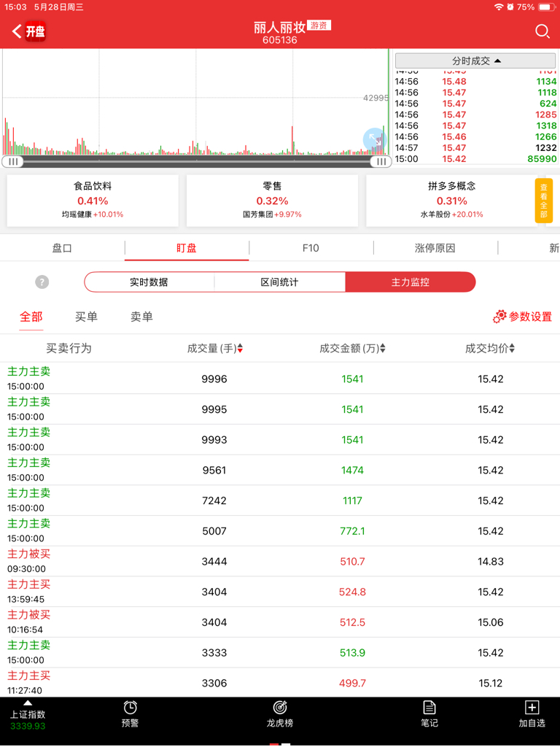Select the row with volume 9995

tap(280, 409)
